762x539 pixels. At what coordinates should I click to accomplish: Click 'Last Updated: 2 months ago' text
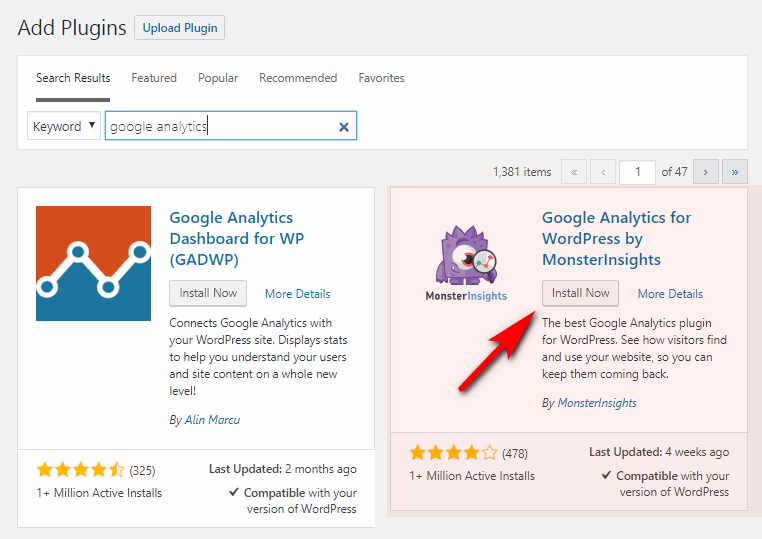[x=283, y=469]
